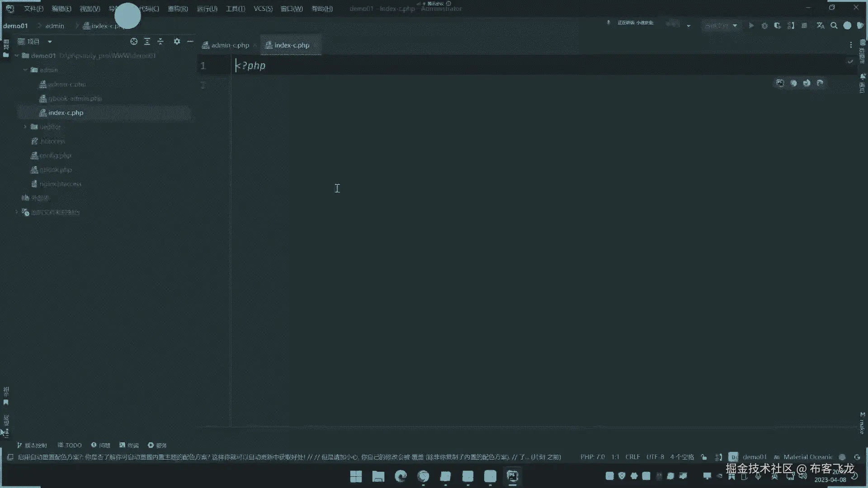Open Search Everywhere magnifier icon
868x488 pixels.
[834, 26]
